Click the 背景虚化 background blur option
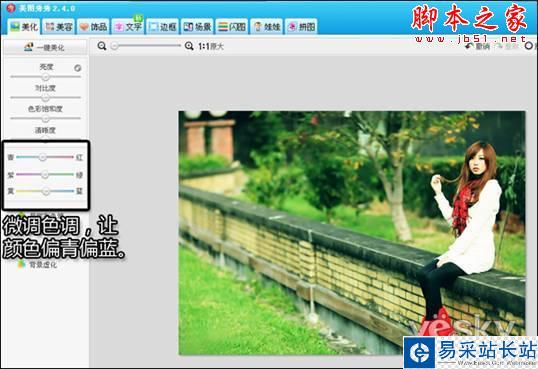 (x=37, y=265)
